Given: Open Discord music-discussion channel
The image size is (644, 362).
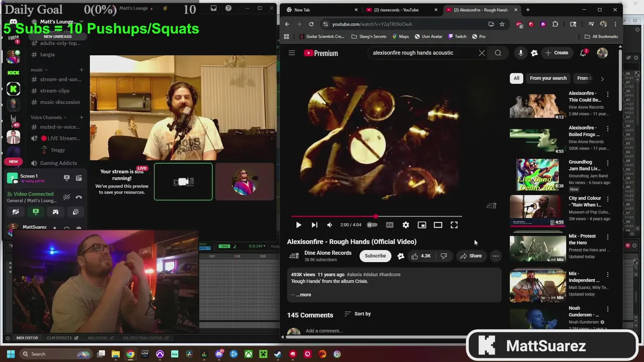Looking at the screenshot, I should (60, 102).
